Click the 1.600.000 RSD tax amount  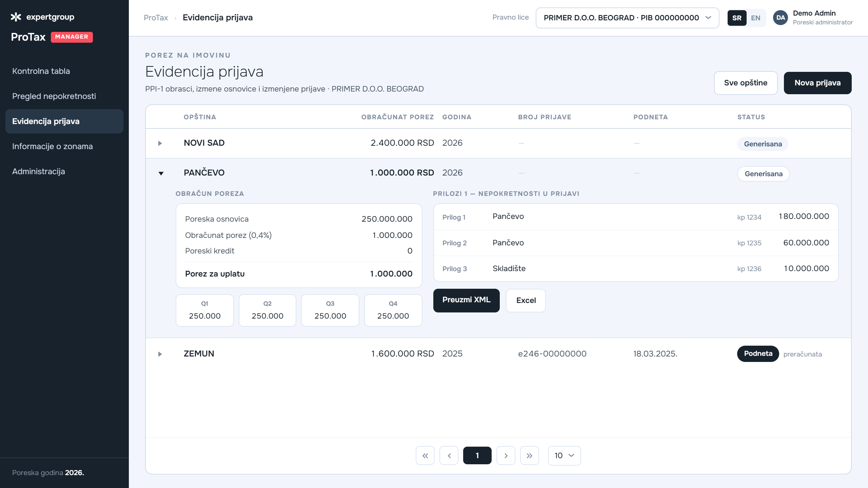point(403,354)
